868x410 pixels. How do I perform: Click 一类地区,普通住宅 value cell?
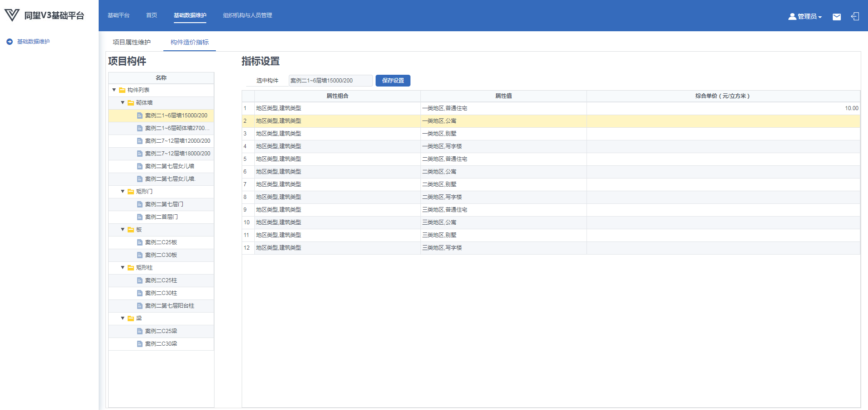coord(504,108)
